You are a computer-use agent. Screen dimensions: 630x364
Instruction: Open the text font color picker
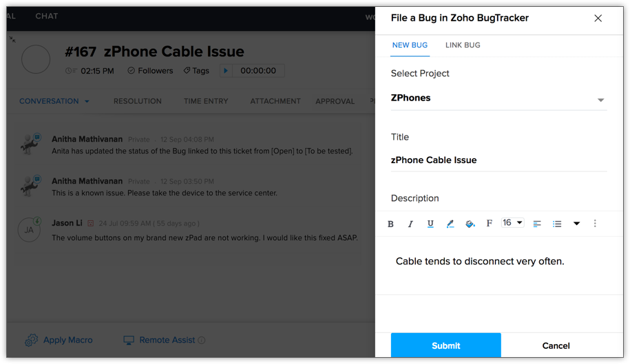tap(450, 224)
